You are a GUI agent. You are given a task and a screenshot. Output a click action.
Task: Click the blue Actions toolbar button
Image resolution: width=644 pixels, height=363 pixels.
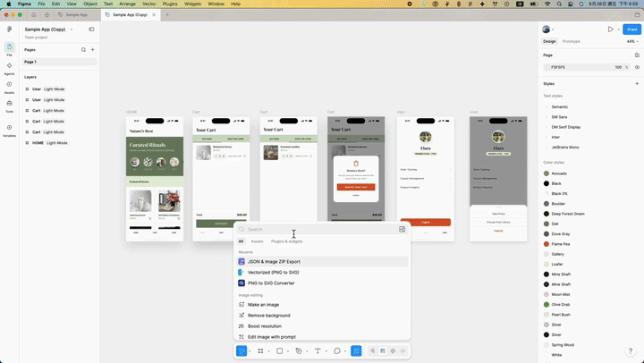[356, 350]
